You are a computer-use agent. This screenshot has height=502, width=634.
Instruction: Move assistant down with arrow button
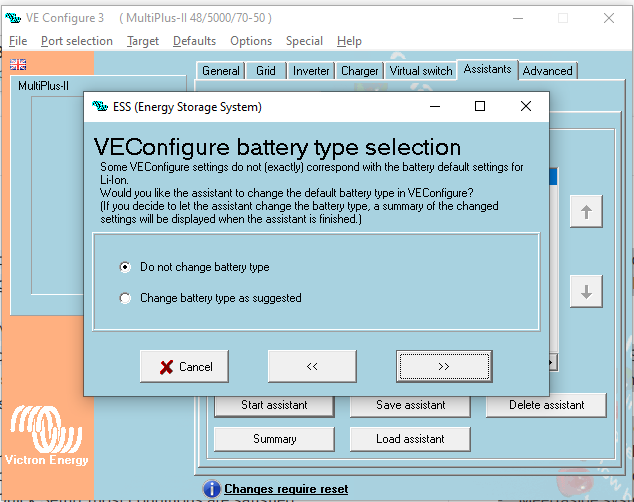click(586, 292)
